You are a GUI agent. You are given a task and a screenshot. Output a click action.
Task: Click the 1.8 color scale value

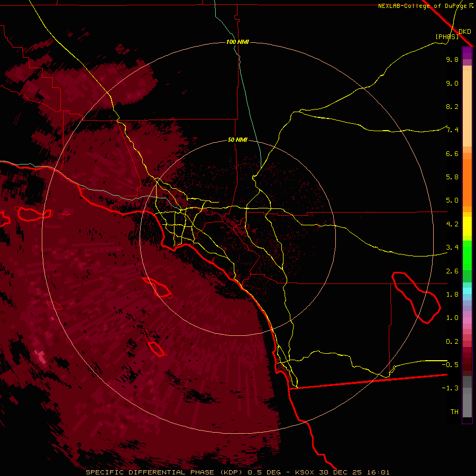[452, 295]
